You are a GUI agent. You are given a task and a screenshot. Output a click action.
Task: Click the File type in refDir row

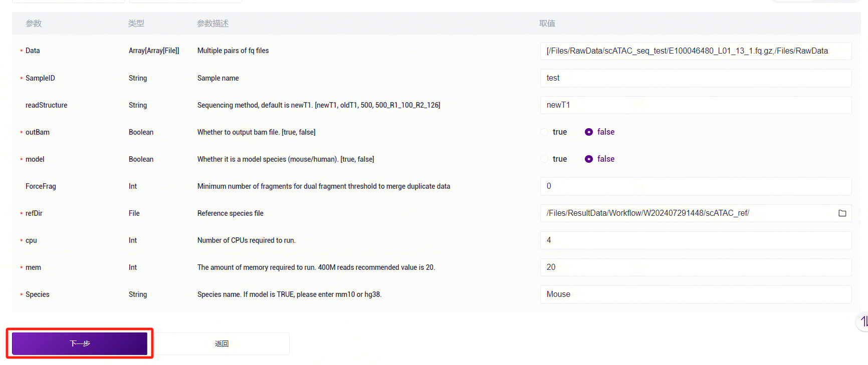(x=134, y=213)
